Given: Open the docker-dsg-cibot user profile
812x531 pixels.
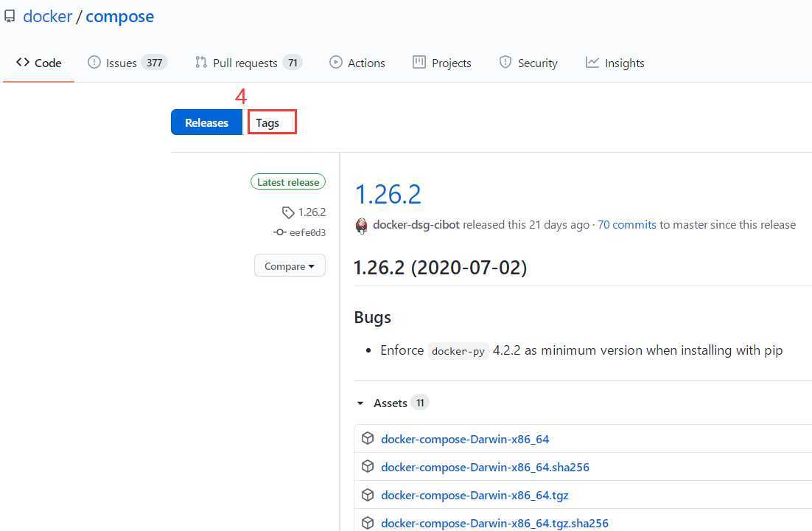Looking at the screenshot, I should pos(416,224).
